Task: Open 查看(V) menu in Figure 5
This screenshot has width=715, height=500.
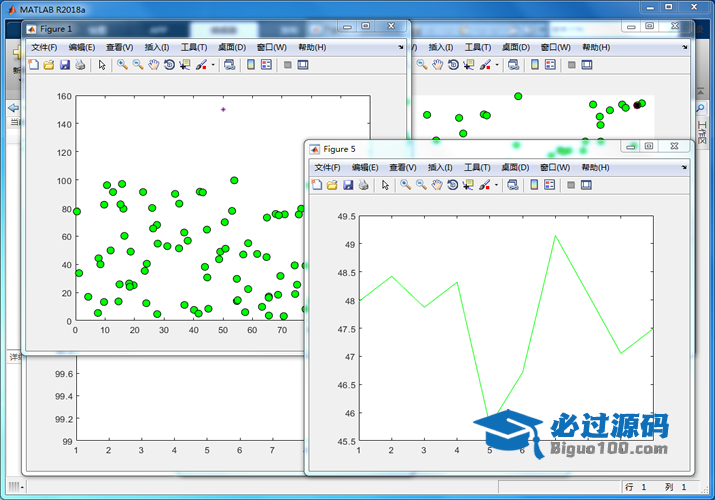Action: pyautogui.click(x=403, y=167)
